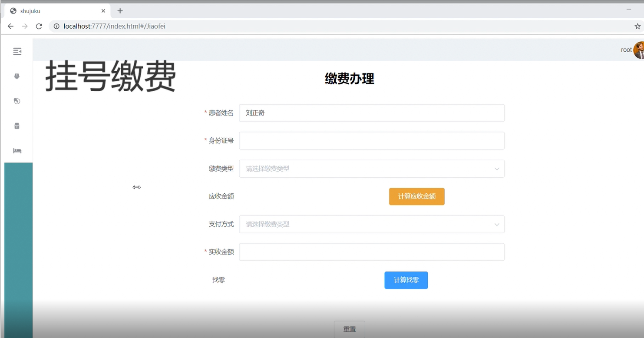Close the shujuku tab
Screen dimensions: 644x338
[x=103, y=11]
